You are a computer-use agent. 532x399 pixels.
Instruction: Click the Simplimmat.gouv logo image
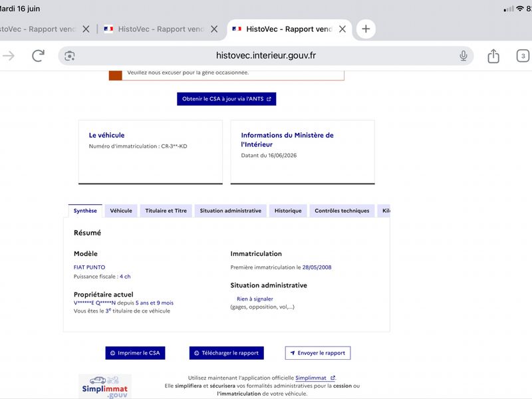pos(105,387)
